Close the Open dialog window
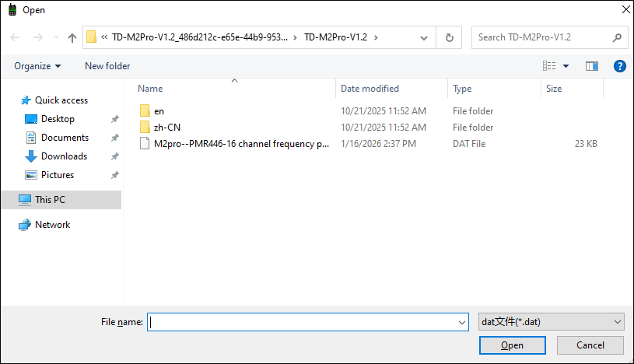Viewport: 634px width, 364px height. point(625,9)
